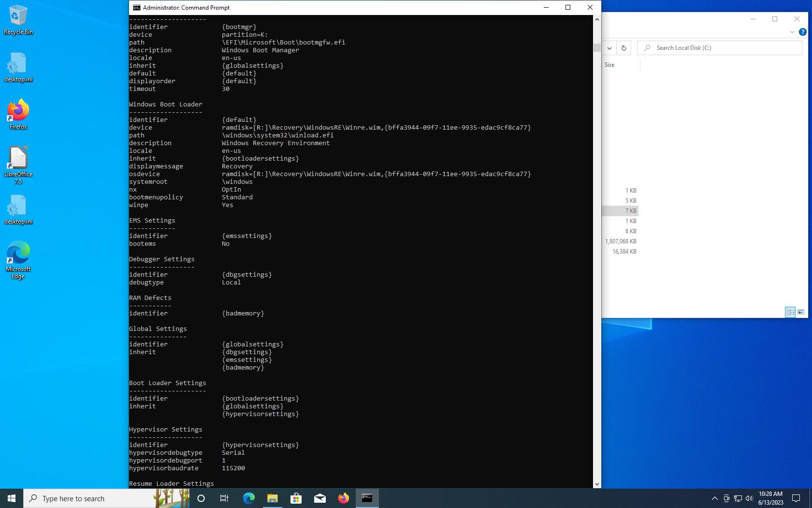Click the Task View taskbar button
The image size is (812, 508).
point(224,498)
